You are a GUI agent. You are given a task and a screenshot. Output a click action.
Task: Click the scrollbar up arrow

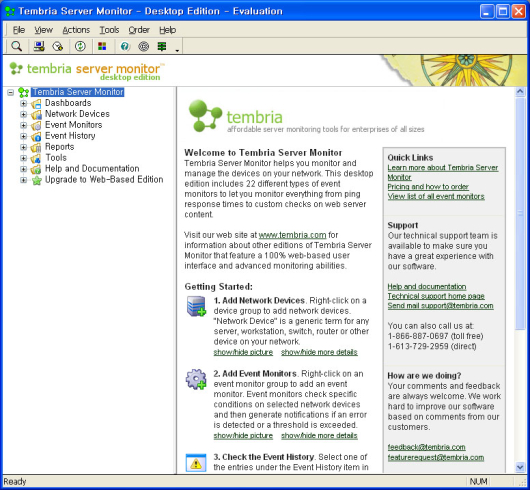coord(520,92)
